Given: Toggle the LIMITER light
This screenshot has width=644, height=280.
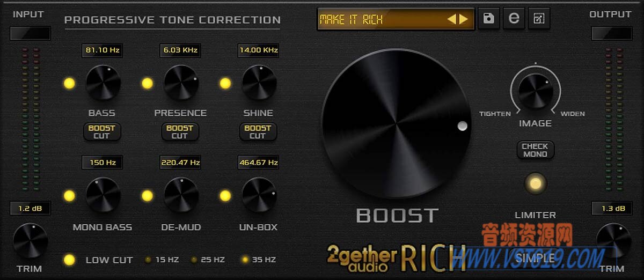Looking at the screenshot, I should [535, 183].
